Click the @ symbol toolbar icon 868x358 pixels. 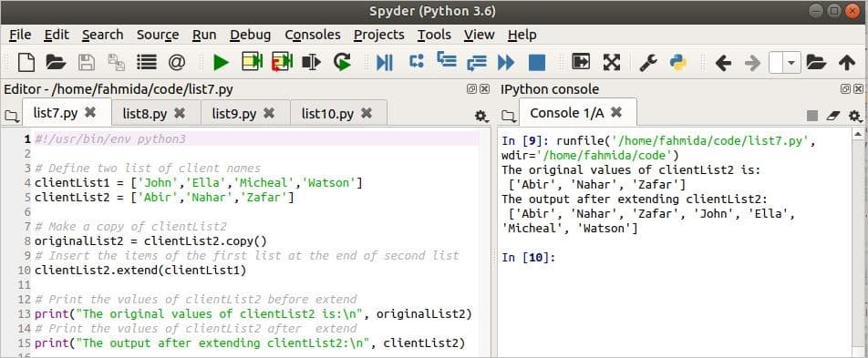pos(177,63)
